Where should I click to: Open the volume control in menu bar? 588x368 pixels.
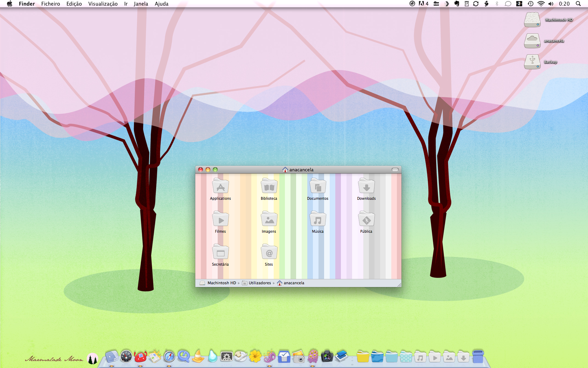pos(551,4)
